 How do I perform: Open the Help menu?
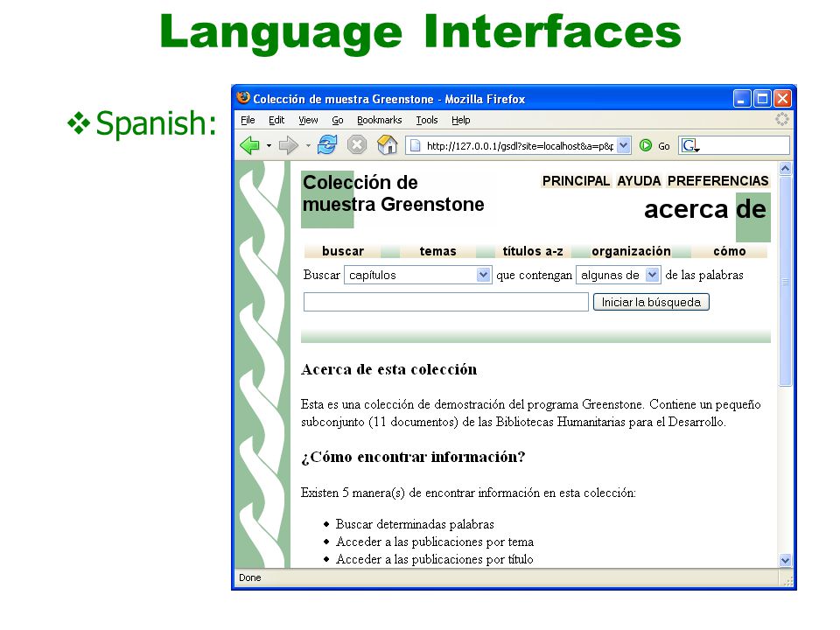461,120
